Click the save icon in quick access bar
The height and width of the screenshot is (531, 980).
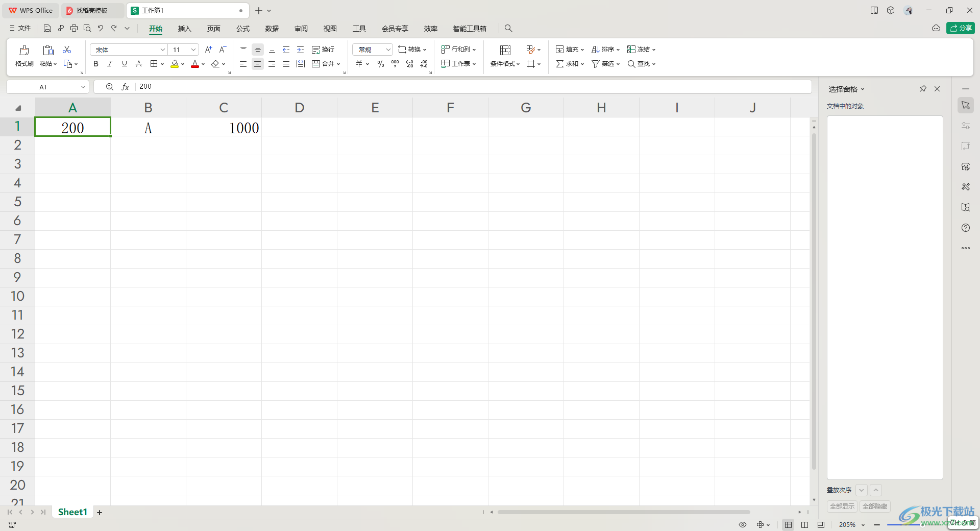point(47,28)
